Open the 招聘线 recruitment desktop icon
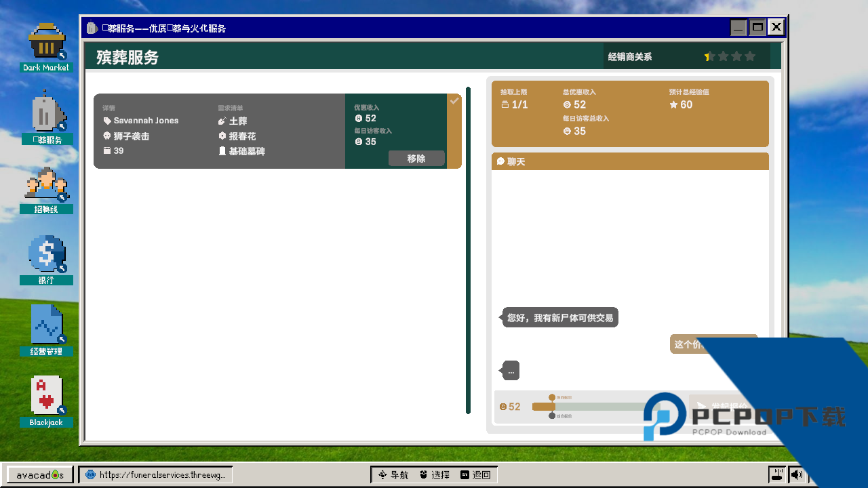 [x=46, y=184]
